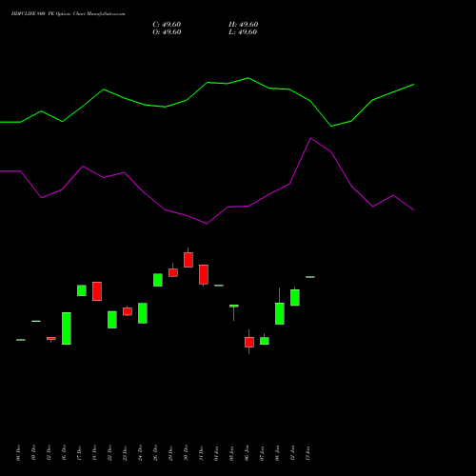Click the green candlestick for 26 Dec
This screenshot has height=476, width=476.
click(158, 280)
